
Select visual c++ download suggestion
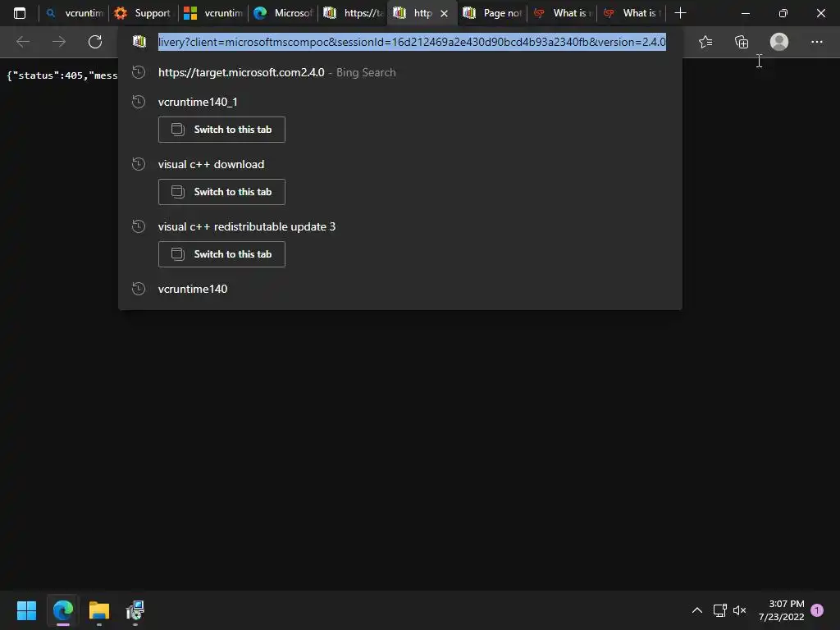tap(400, 164)
